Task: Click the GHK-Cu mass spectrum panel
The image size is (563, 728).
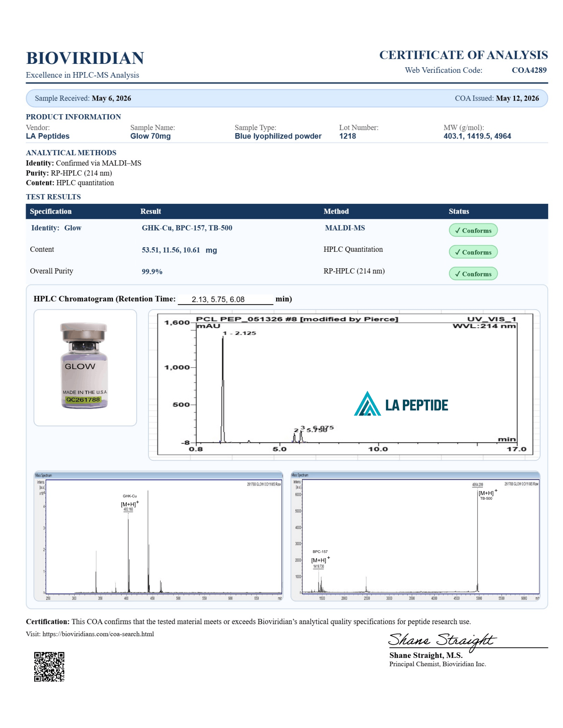Action: 158,536
